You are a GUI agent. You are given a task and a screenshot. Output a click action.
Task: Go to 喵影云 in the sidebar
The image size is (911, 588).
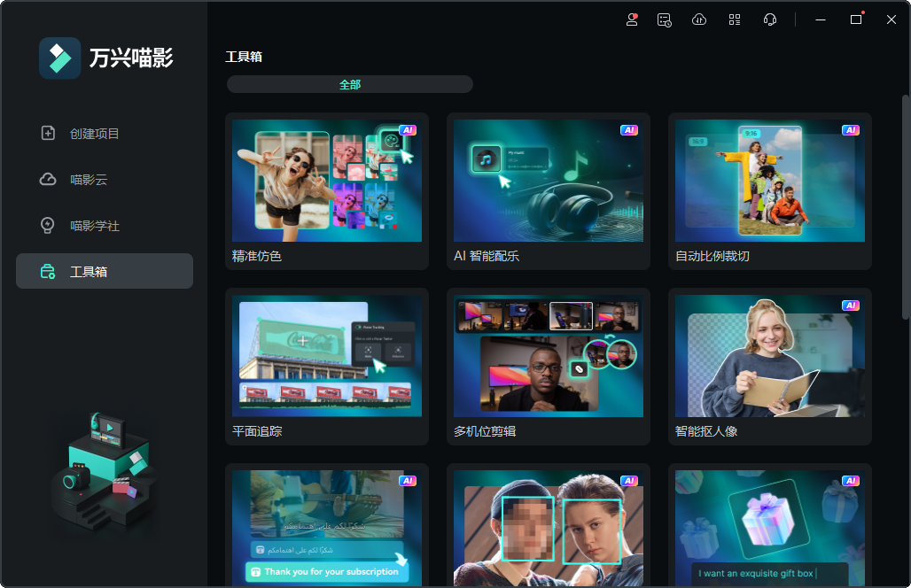(105, 180)
